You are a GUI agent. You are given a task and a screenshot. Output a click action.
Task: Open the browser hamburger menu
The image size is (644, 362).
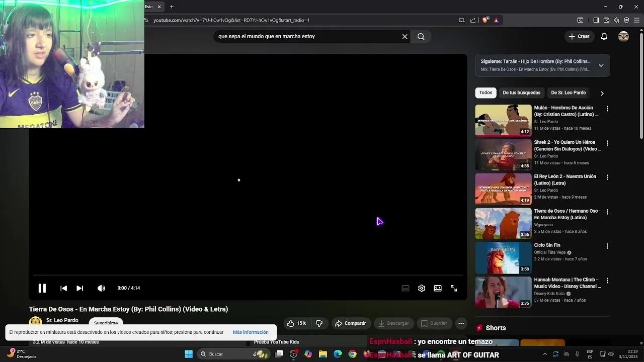637,20
